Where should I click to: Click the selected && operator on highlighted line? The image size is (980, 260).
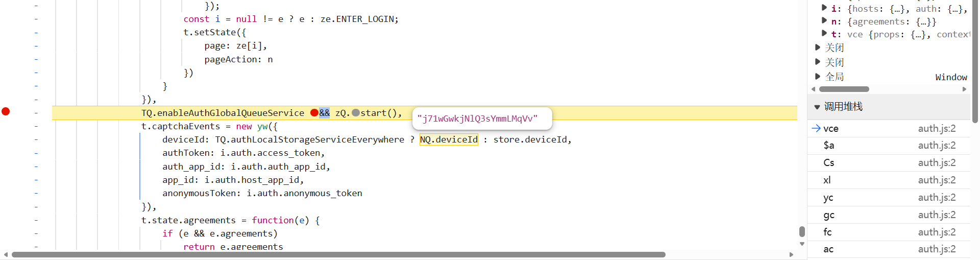click(x=325, y=113)
